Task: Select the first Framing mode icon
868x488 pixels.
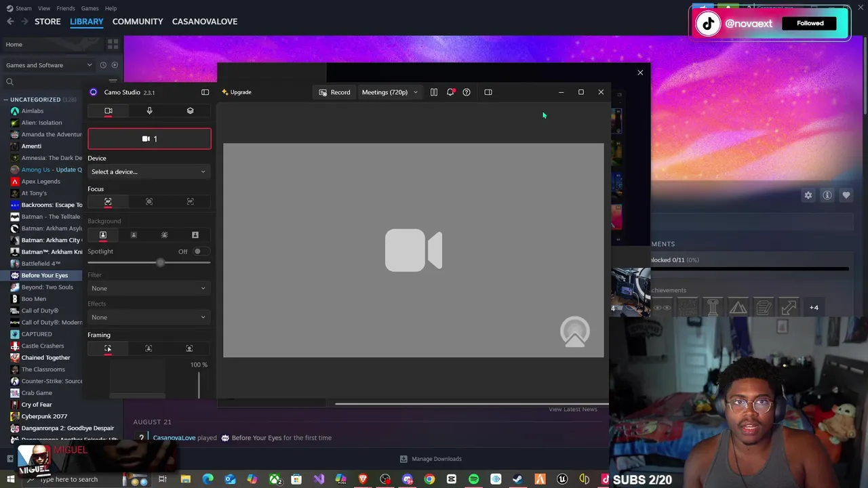Action: 108,348
